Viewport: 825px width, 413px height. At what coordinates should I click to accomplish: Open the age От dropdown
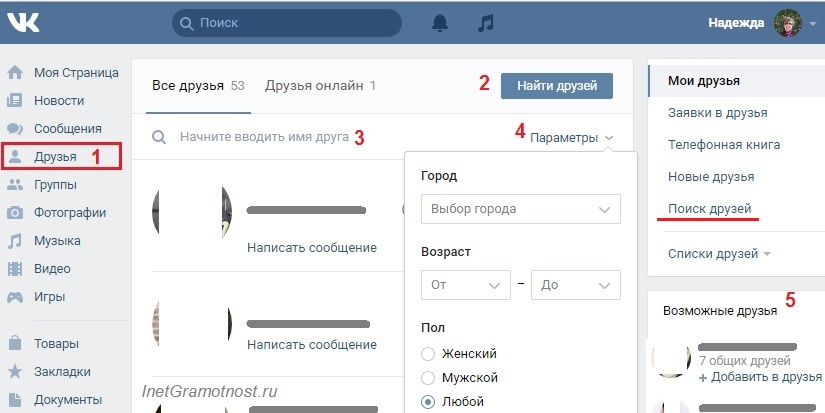pos(466,285)
